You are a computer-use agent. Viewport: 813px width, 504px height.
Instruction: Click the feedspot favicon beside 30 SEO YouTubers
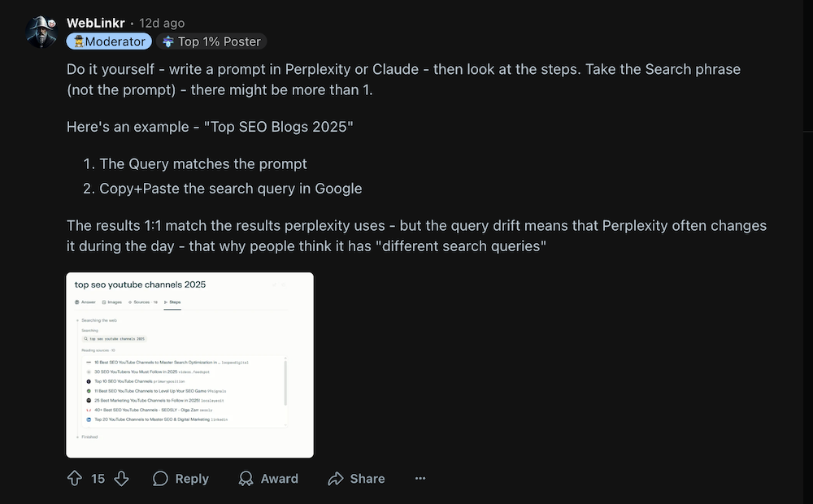[x=89, y=372]
